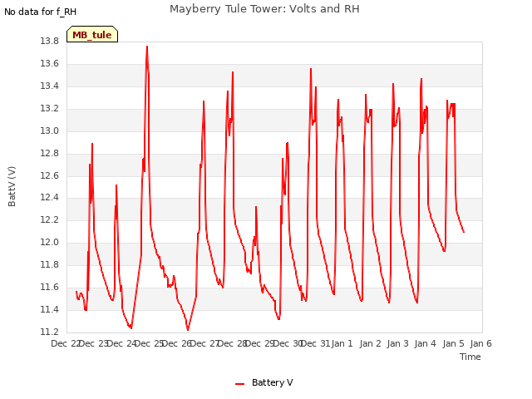This screenshot has width=532, height=399.
Task: Click the 11.2 y-axis value
Action: (x=50, y=332)
